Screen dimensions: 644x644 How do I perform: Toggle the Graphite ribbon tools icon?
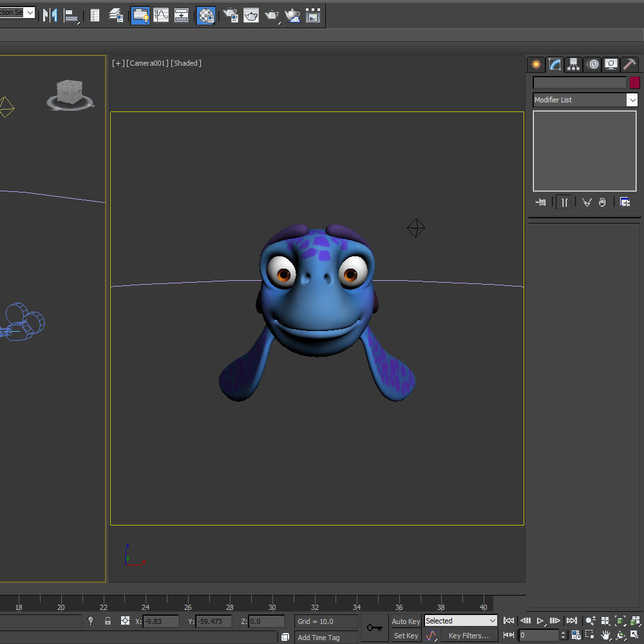click(140, 15)
